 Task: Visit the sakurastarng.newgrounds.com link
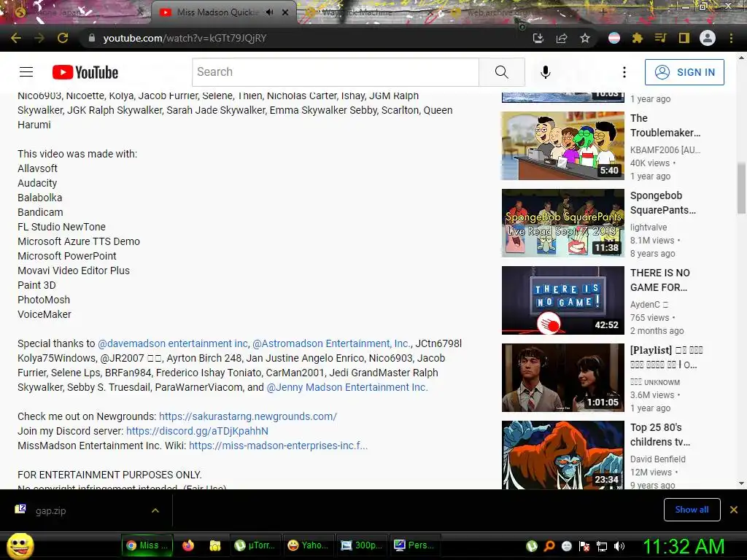tap(248, 416)
